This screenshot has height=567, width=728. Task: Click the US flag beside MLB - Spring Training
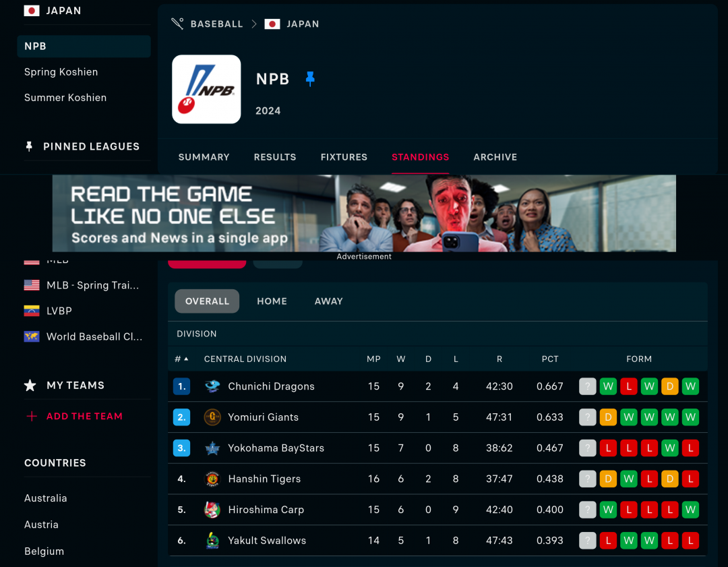32,285
